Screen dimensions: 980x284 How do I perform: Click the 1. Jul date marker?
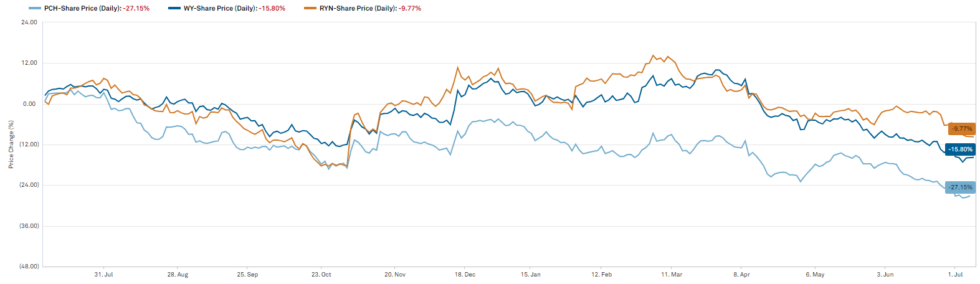click(955, 275)
